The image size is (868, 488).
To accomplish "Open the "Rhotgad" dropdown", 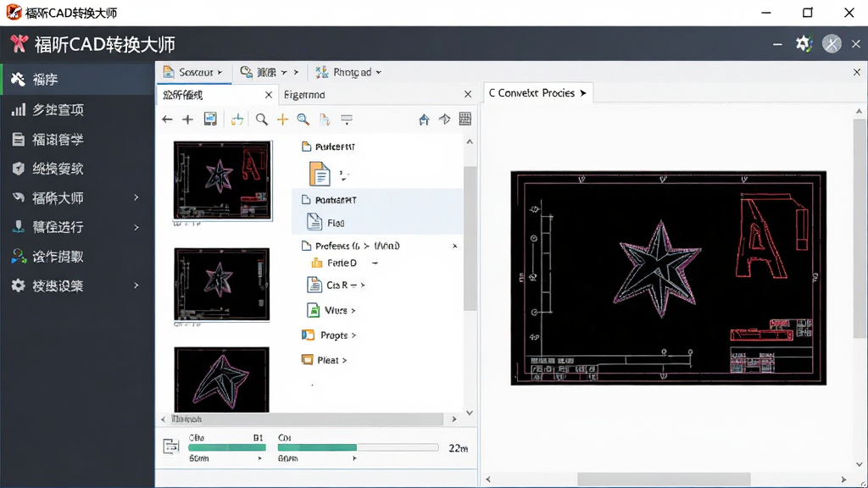I will click(348, 72).
